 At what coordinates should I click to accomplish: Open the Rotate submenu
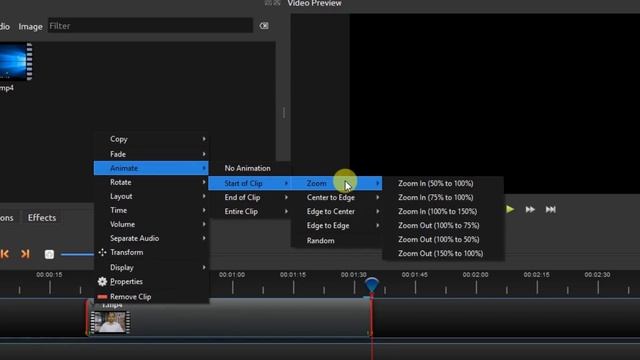pyautogui.click(x=151, y=182)
